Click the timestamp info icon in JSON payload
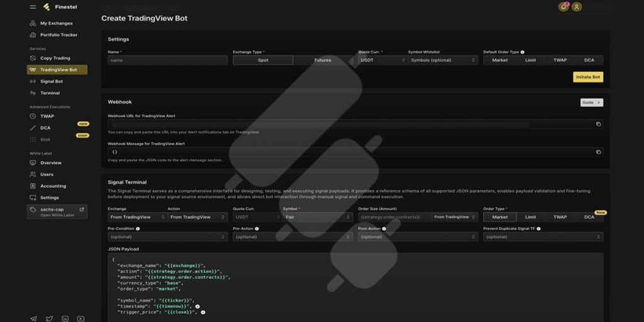644x322 pixels. click(x=197, y=306)
